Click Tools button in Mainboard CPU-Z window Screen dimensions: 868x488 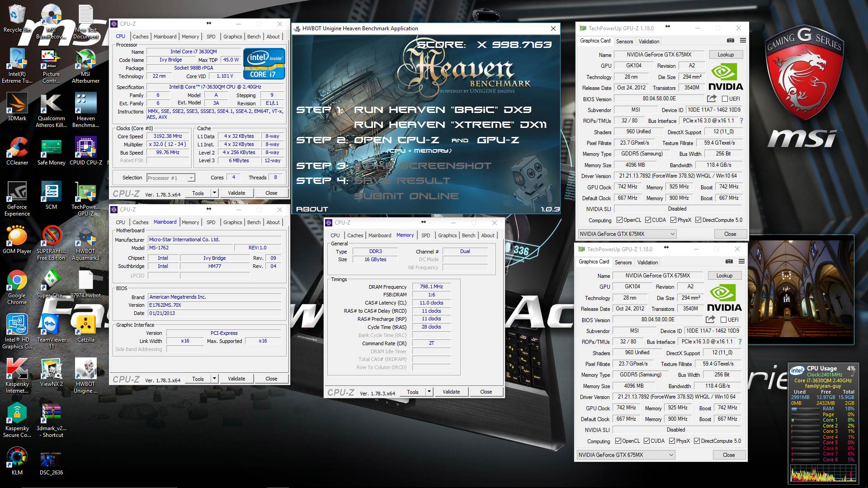198,379
